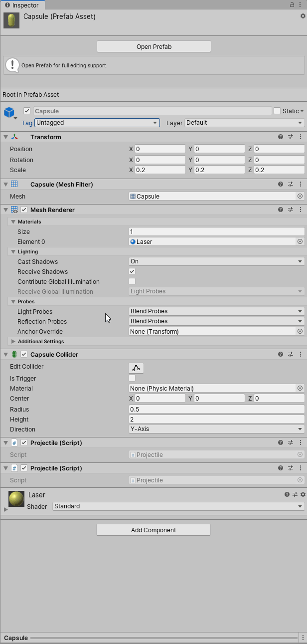The height and width of the screenshot is (644, 307).
Task: Open object picker for Element 0 material
Action: point(300,241)
